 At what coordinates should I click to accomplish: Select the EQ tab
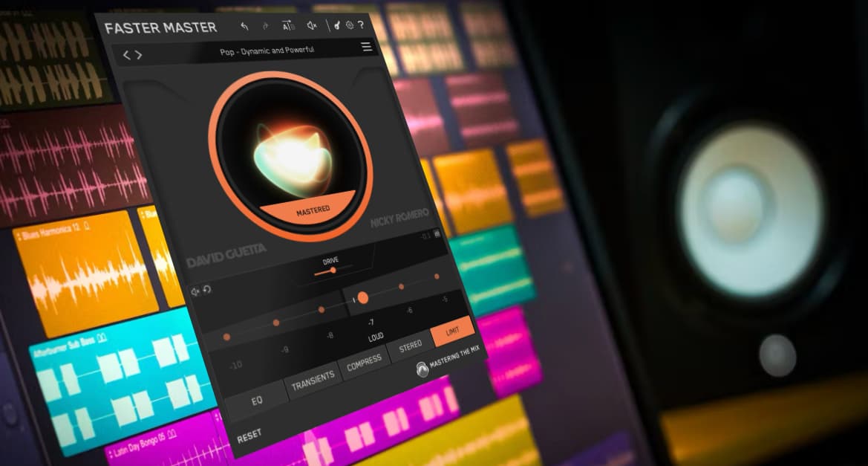(x=257, y=400)
